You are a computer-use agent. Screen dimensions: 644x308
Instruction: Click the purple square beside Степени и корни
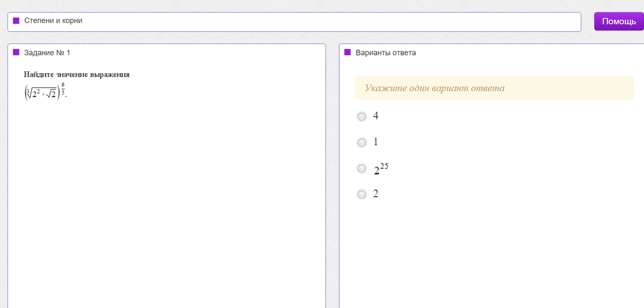pos(16,20)
